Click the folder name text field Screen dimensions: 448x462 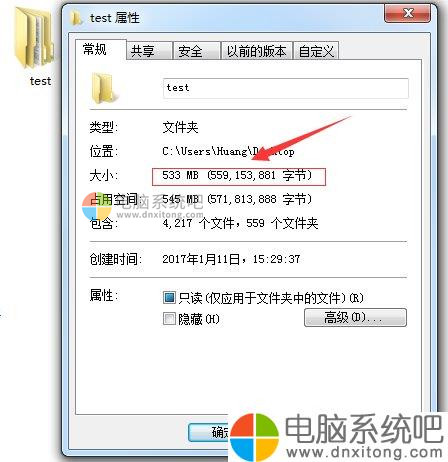pyautogui.click(x=286, y=88)
